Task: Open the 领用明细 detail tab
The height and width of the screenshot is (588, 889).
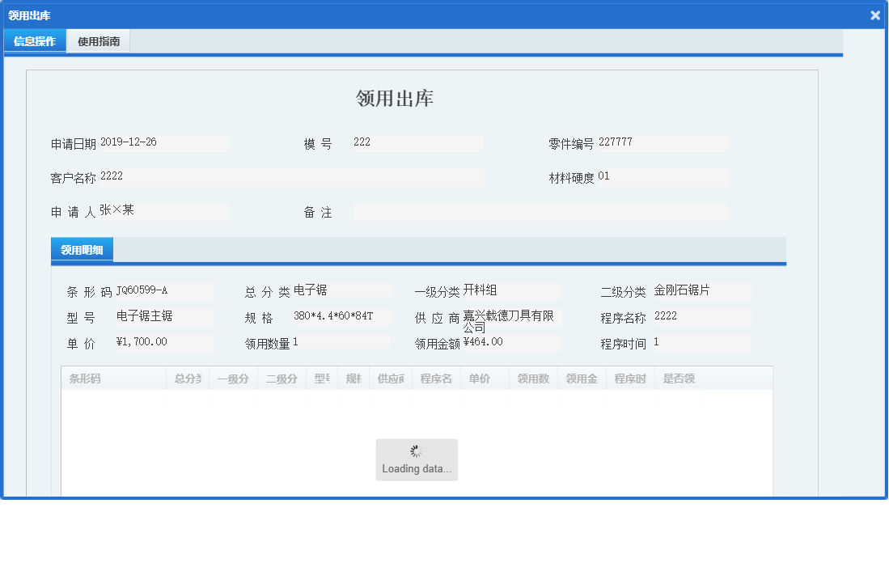Action: point(80,250)
